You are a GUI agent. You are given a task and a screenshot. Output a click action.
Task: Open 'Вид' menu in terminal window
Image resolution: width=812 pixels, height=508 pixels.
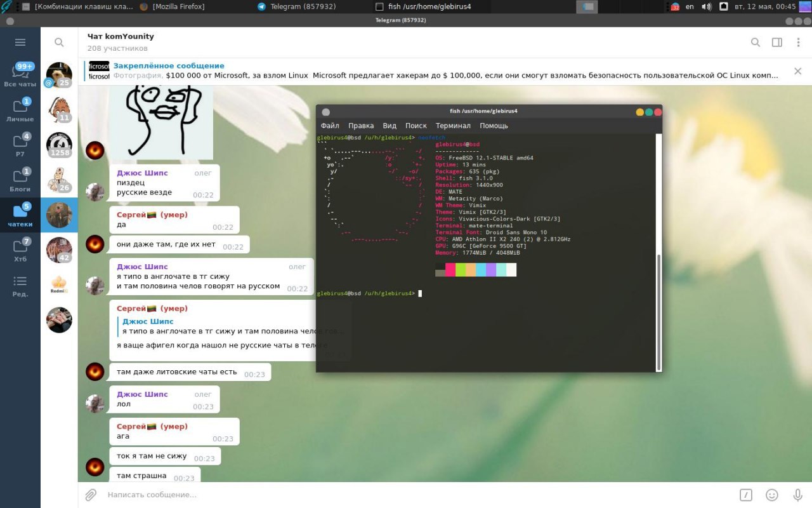pos(390,126)
